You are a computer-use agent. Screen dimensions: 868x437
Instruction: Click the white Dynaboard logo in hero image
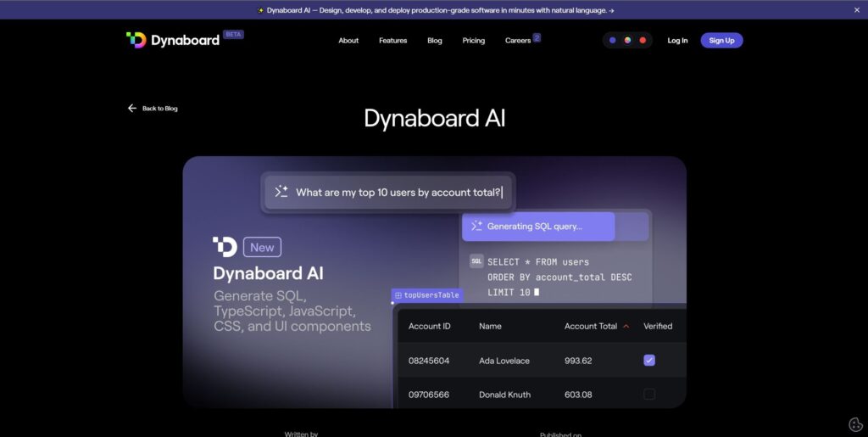click(x=225, y=247)
